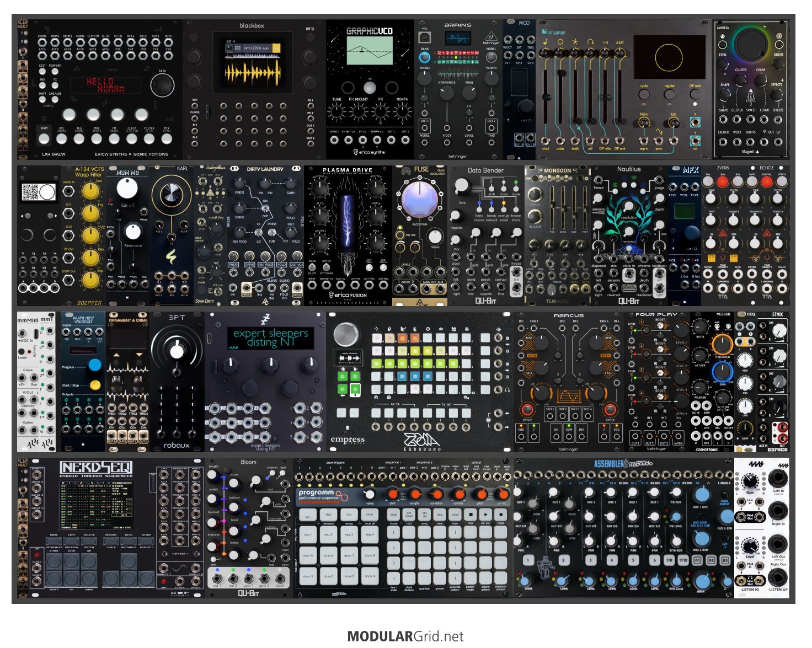
Task: Click the USB port icon on Brains
Action: coord(424,36)
